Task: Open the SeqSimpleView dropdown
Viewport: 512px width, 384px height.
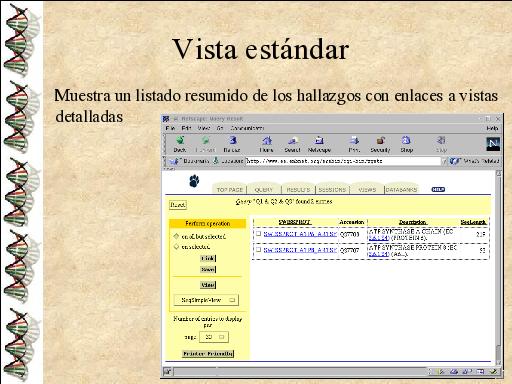Action: [x=206, y=300]
